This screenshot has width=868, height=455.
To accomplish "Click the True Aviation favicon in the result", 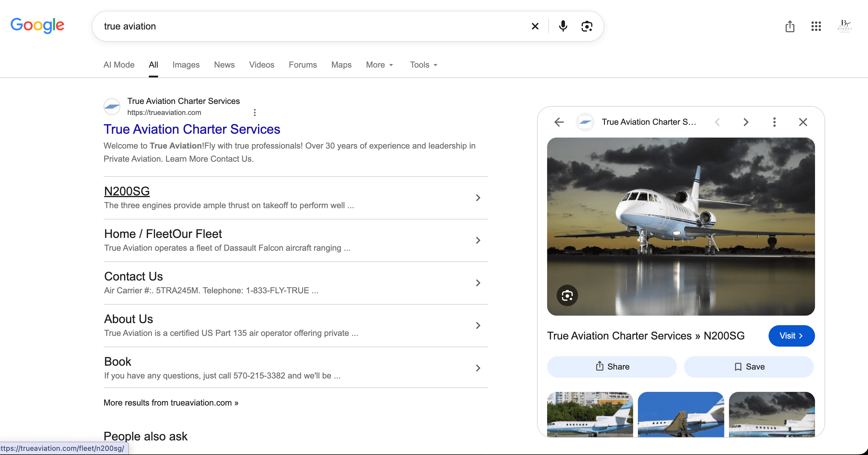I will coord(112,107).
